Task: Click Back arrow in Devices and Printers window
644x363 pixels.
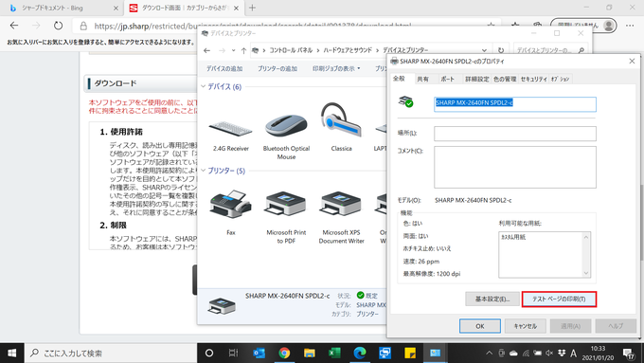Action: (x=207, y=50)
